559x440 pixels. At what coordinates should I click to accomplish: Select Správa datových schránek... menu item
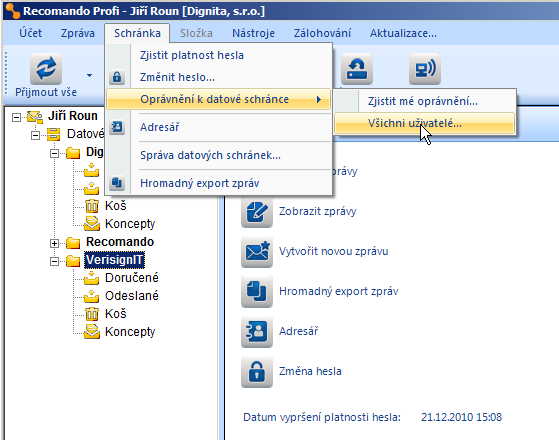[x=219, y=155]
